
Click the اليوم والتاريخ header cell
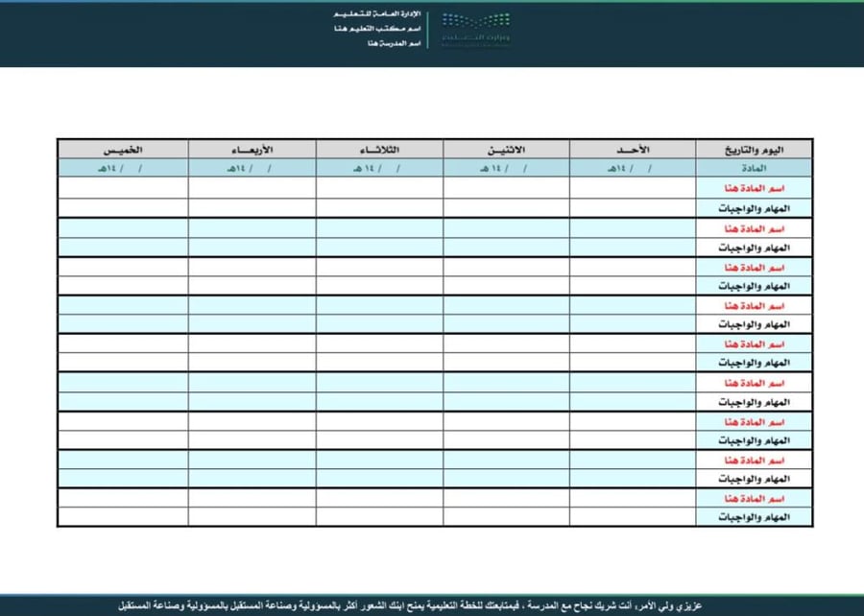754,149
